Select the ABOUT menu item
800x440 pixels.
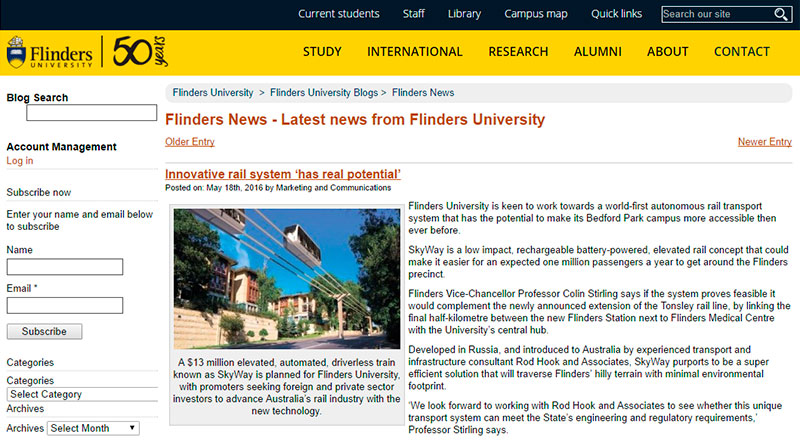pyautogui.click(x=667, y=52)
